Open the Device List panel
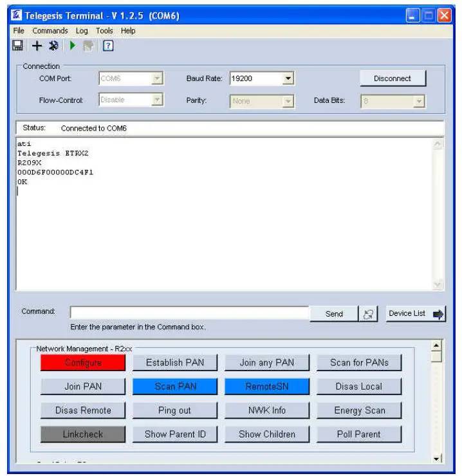Screen dimensions: 462x476 click(x=416, y=314)
